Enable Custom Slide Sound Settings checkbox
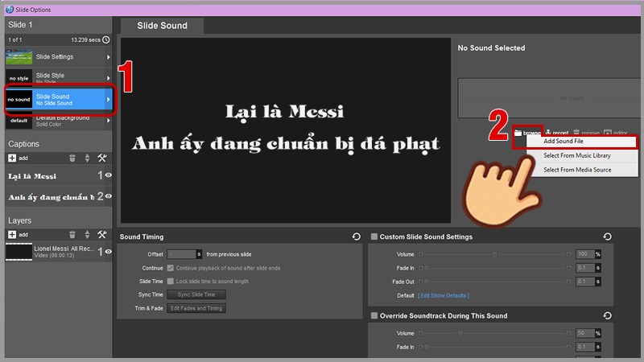This screenshot has height=362, width=644. pyautogui.click(x=374, y=237)
